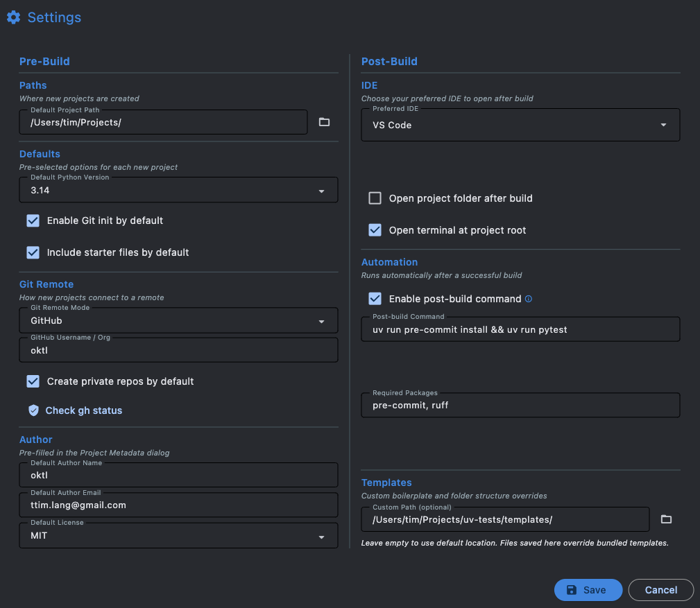Expand the Default Python Version dropdown
Viewport: 700px width, 608px height.
coord(179,190)
